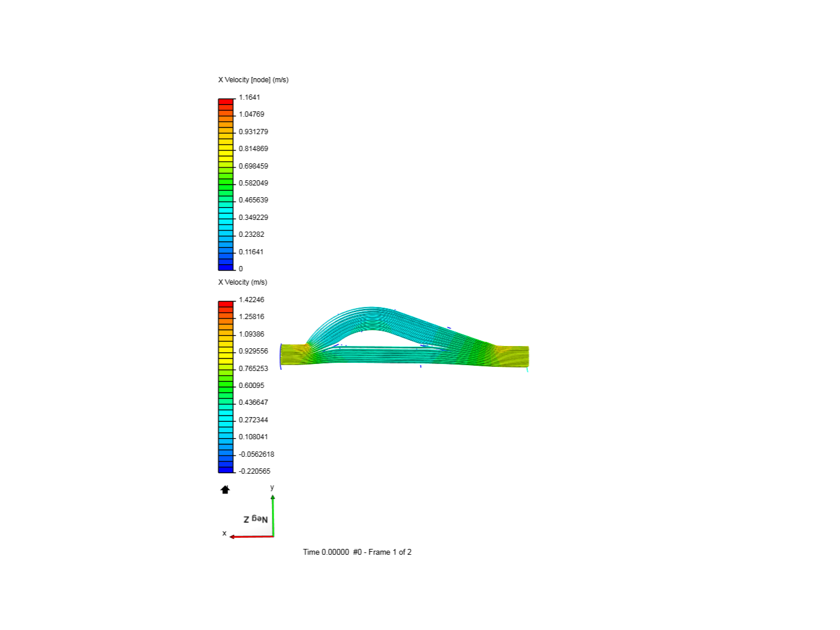Click the 0.272344 legend value
The image size is (840, 630).
pyautogui.click(x=253, y=420)
